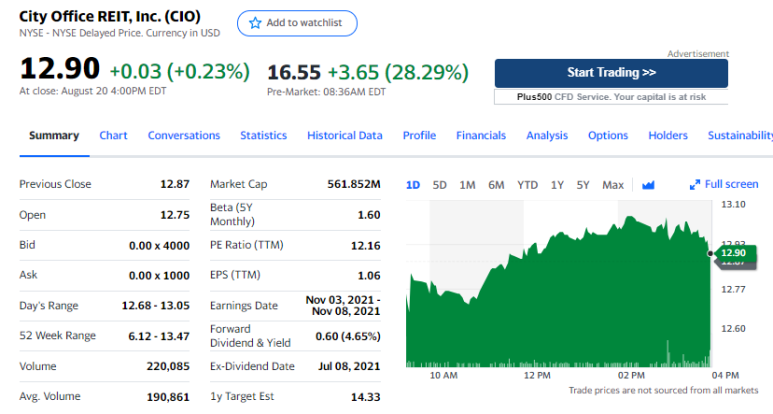Click the 12.90 price marker on the chart
Viewport: 773px width, 414px height.
pyautogui.click(x=735, y=253)
